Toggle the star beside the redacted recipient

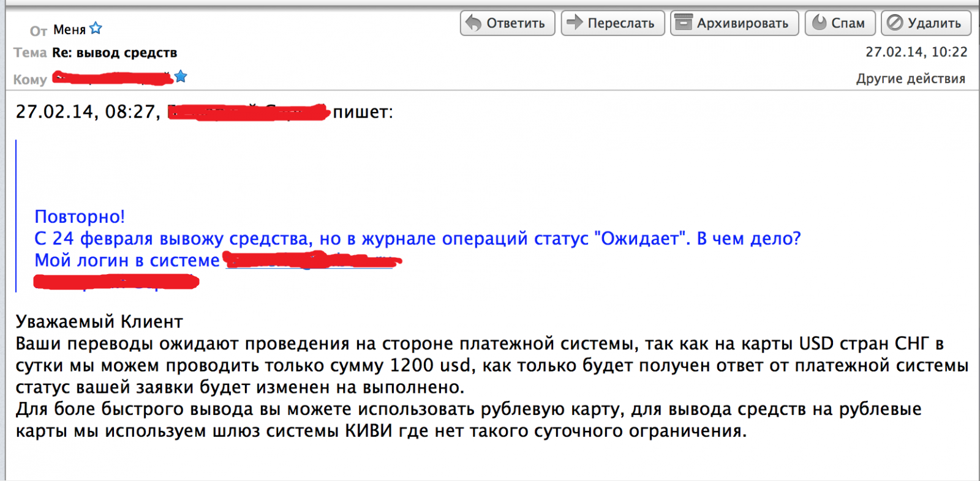[x=181, y=76]
